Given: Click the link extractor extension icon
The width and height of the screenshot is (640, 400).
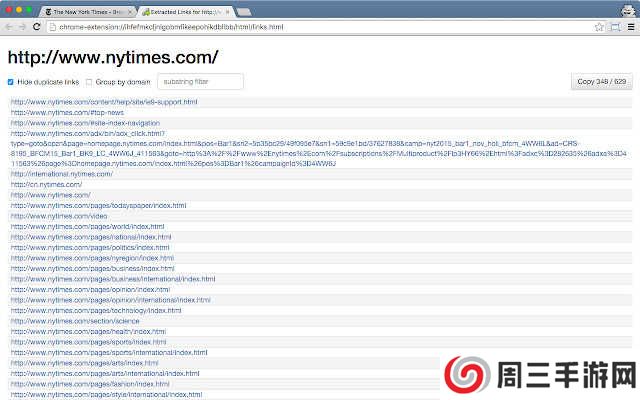Looking at the screenshot, I should tap(614, 26).
